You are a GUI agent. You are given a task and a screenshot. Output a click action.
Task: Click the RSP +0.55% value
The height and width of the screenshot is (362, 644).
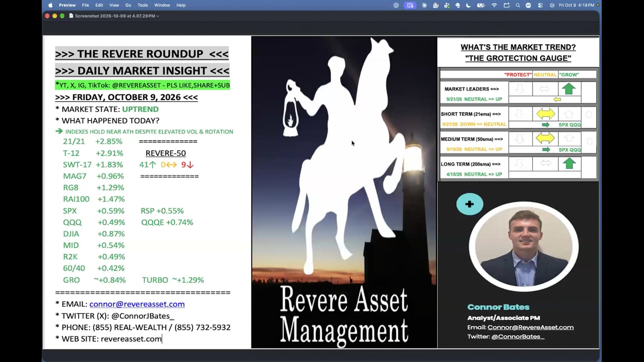point(162,211)
